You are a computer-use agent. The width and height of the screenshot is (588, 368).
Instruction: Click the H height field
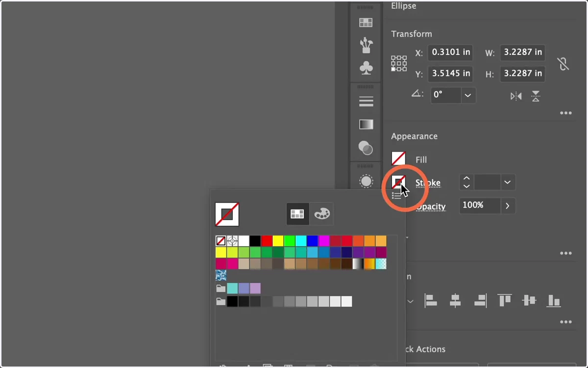point(523,74)
